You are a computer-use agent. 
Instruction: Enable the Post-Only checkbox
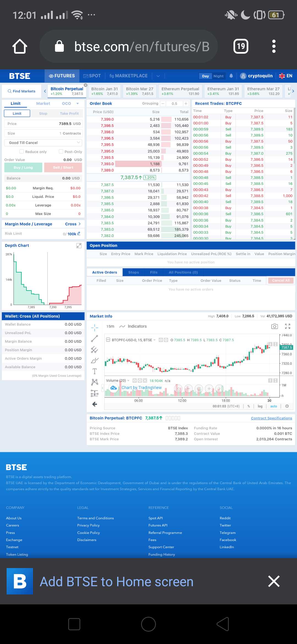pos(61,152)
